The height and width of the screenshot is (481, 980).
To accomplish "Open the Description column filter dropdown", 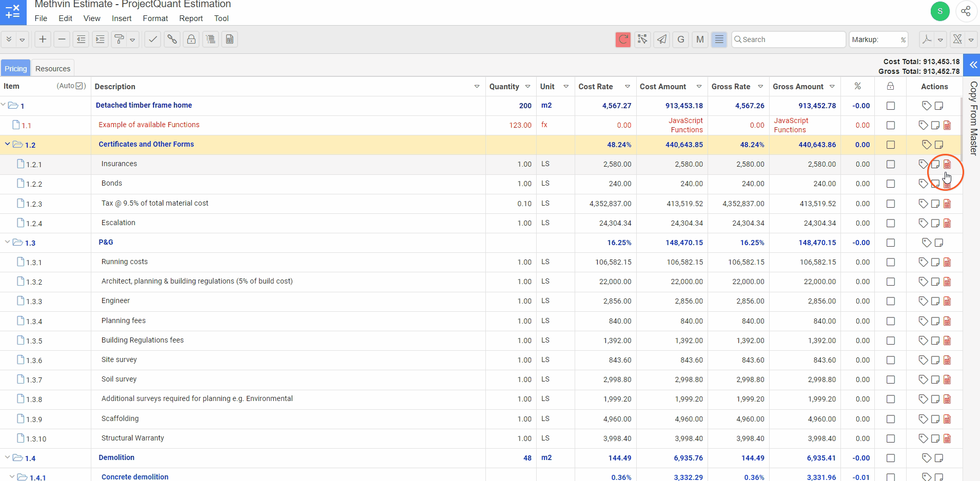I will [x=477, y=87].
